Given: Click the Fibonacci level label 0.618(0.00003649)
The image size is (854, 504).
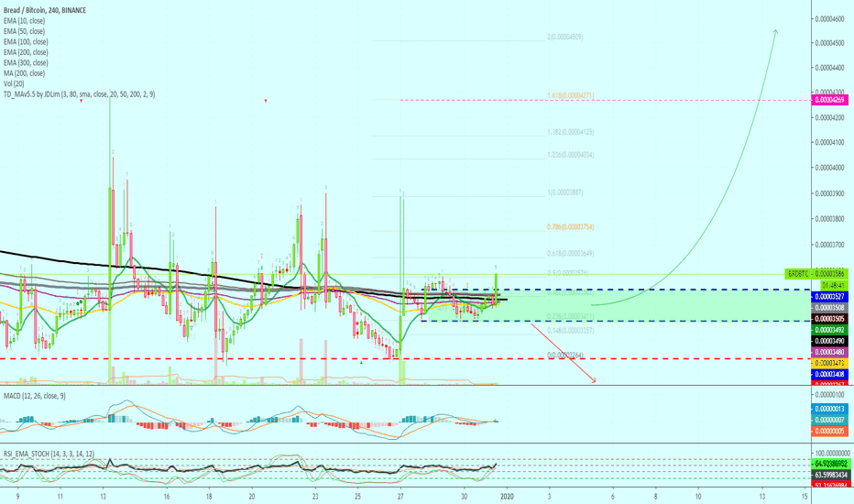Looking at the screenshot, I should (571, 253).
